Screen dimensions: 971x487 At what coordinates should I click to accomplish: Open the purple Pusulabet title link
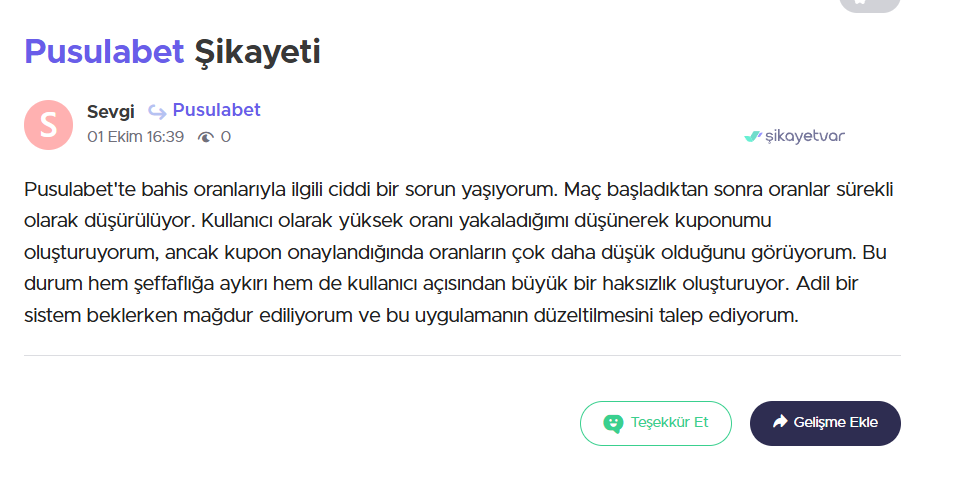[x=104, y=51]
